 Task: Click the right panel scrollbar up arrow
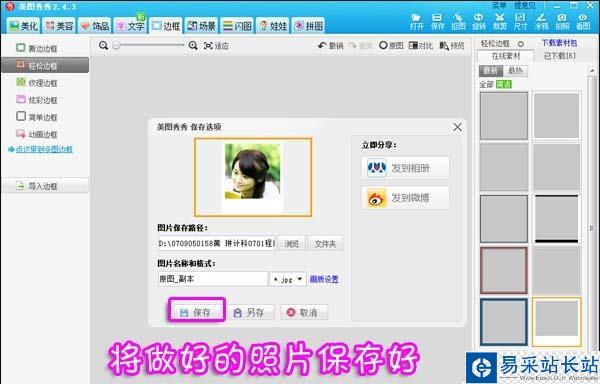593,70
